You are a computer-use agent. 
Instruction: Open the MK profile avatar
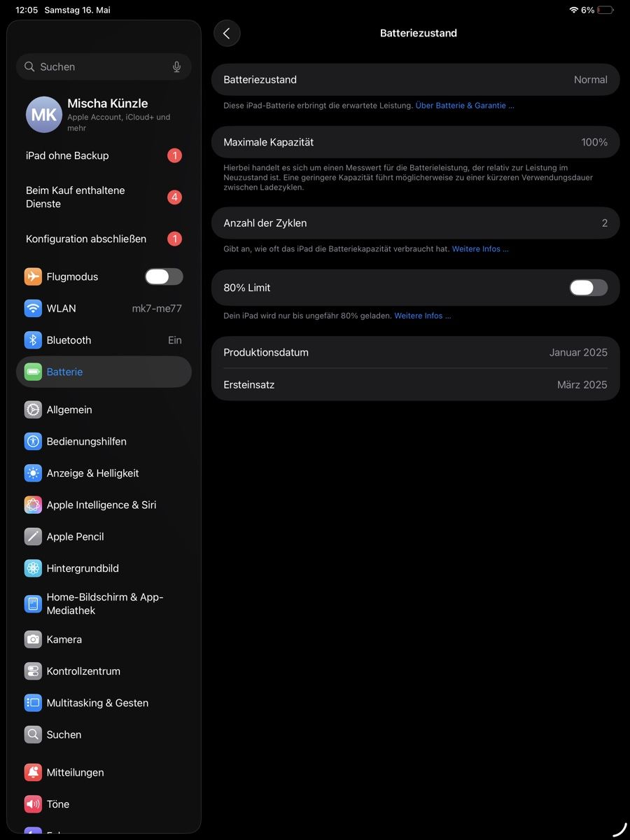44,115
